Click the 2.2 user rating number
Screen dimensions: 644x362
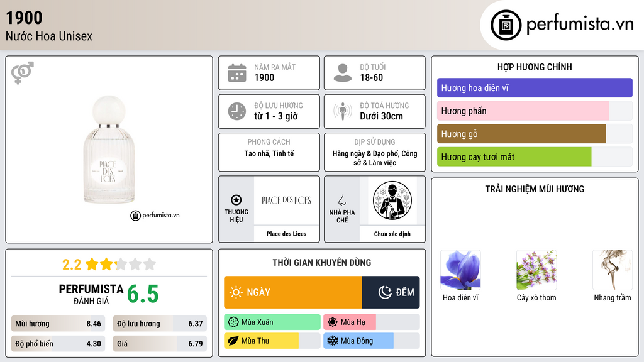[x=72, y=265]
